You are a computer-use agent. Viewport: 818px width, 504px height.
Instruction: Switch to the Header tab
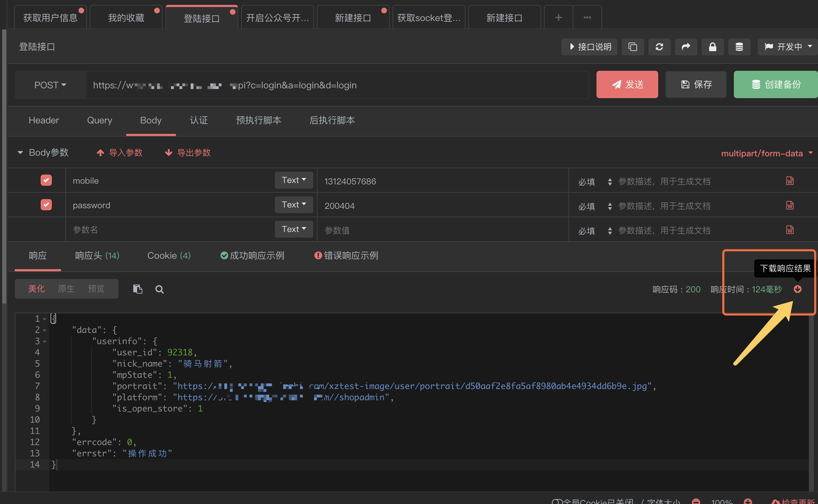pos(44,121)
